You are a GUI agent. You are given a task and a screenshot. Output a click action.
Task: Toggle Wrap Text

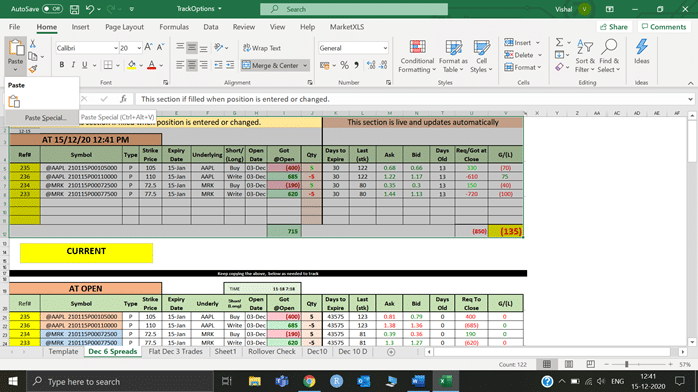(x=262, y=48)
